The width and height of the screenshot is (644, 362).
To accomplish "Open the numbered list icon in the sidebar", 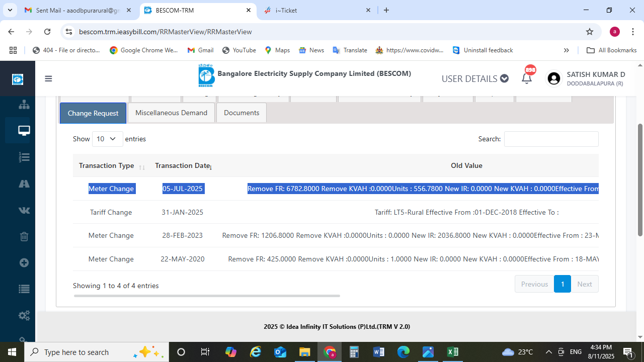I will 24,157.
